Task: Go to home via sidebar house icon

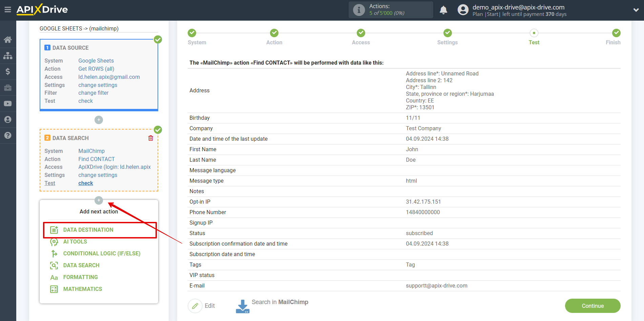Action: [x=8, y=40]
